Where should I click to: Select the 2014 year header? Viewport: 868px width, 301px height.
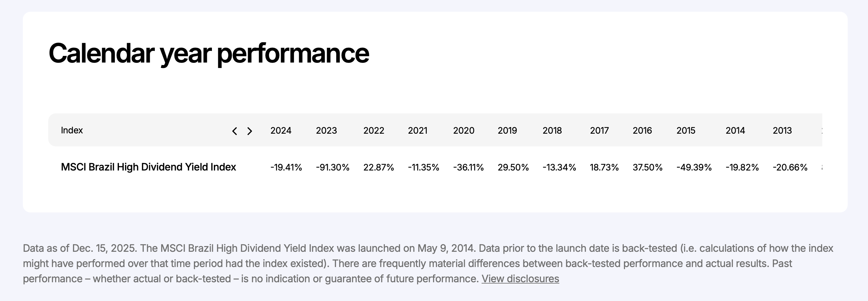[735, 130]
